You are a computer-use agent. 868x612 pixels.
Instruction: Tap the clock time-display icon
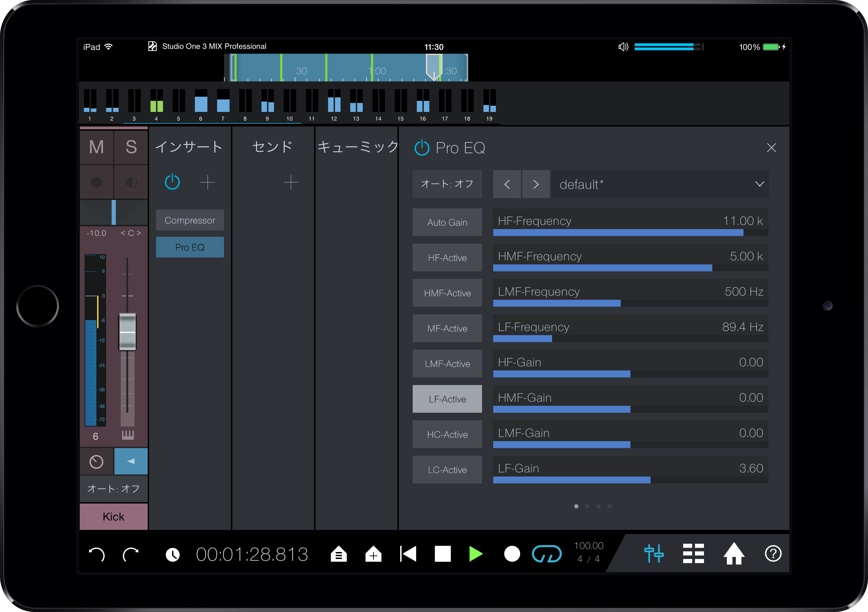pos(173,554)
